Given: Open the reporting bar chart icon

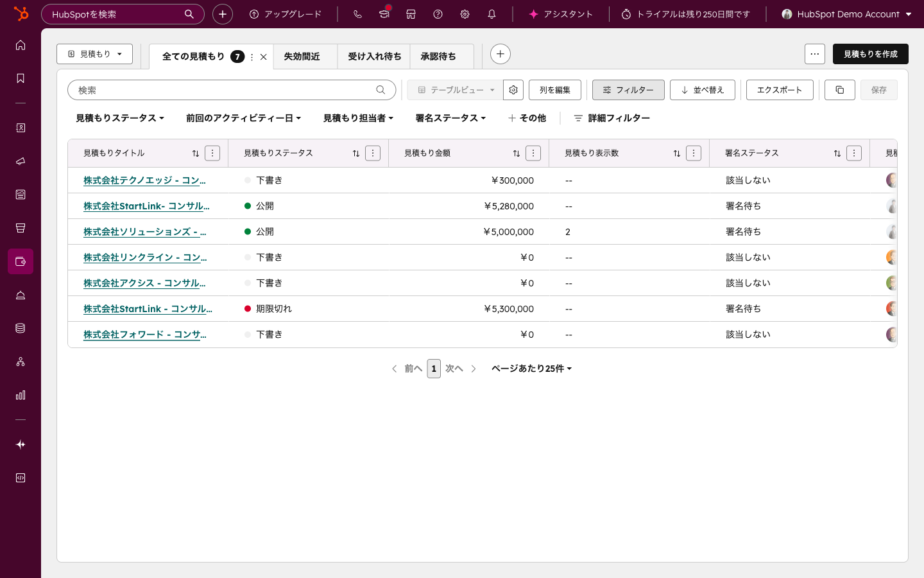Looking at the screenshot, I should tap(21, 395).
